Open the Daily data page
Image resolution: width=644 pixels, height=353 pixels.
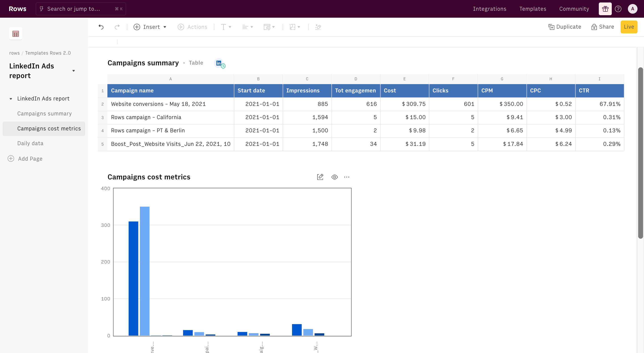pyautogui.click(x=30, y=143)
